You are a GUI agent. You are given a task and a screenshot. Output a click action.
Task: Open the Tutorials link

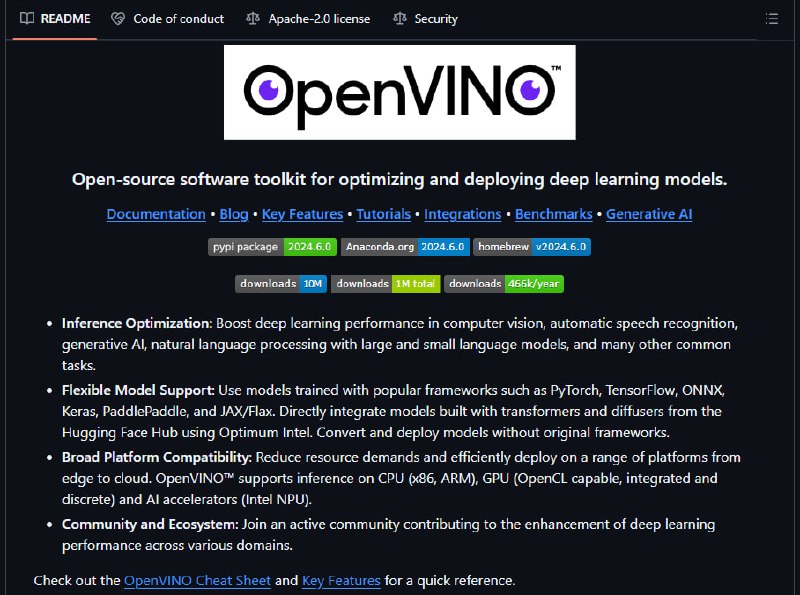click(384, 214)
